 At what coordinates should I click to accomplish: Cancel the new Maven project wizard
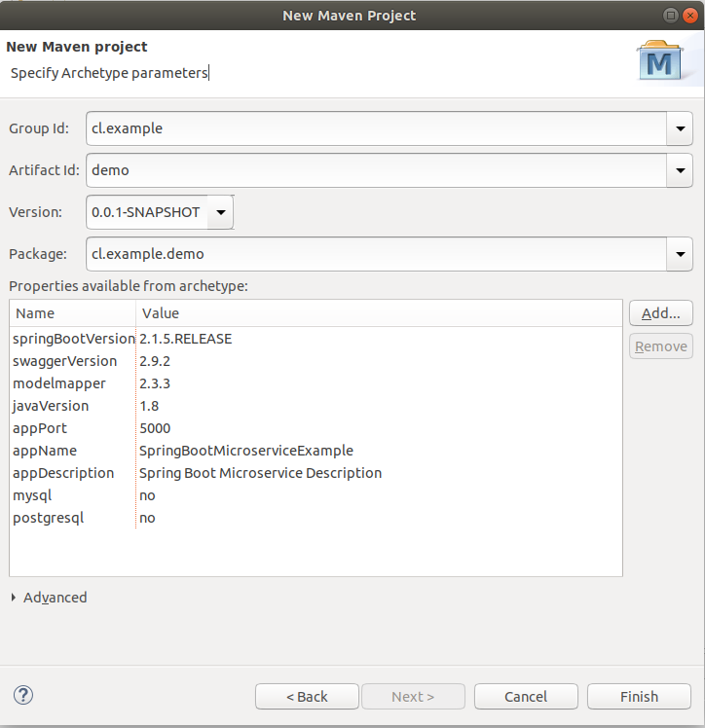tap(526, 697)
